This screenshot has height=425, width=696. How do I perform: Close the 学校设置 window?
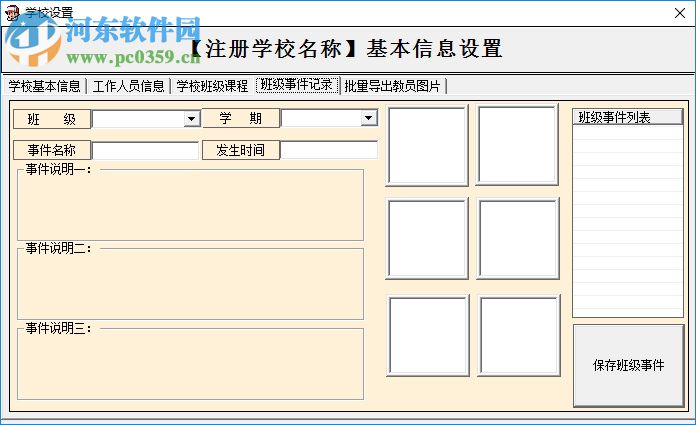(x=680, y=13)
